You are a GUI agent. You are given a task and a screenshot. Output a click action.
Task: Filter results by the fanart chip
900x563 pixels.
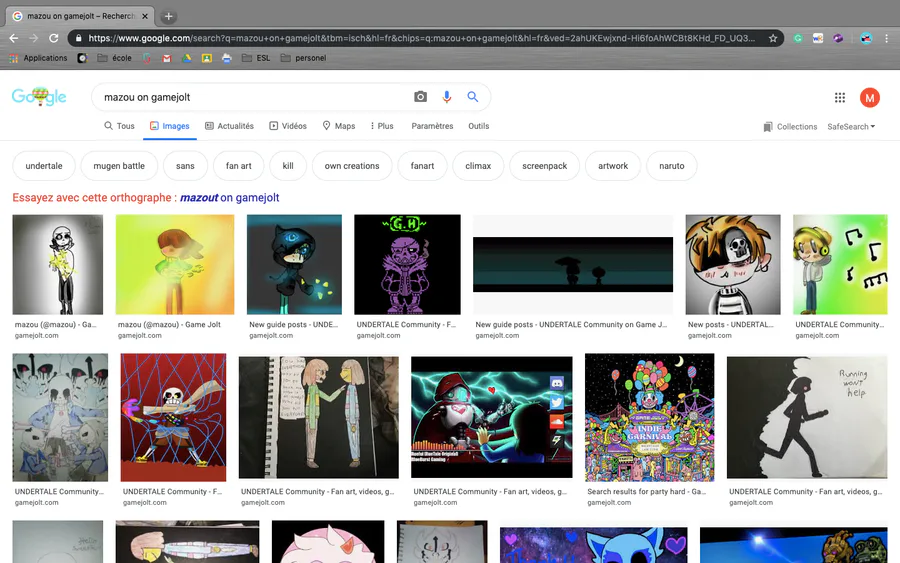click(x=422, y=166)
